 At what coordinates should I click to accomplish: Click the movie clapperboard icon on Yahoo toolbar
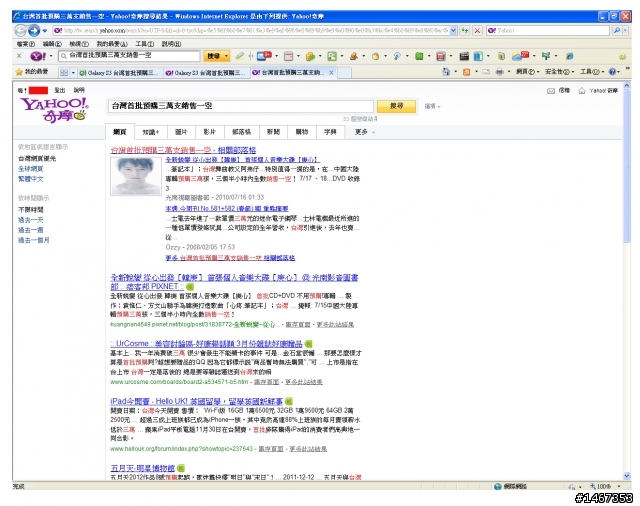pyautogui.click(x=464, y=56)
